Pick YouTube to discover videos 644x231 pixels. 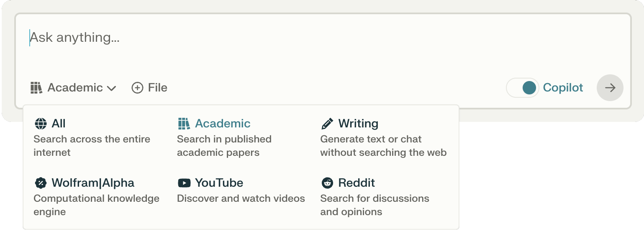point(241,190)
